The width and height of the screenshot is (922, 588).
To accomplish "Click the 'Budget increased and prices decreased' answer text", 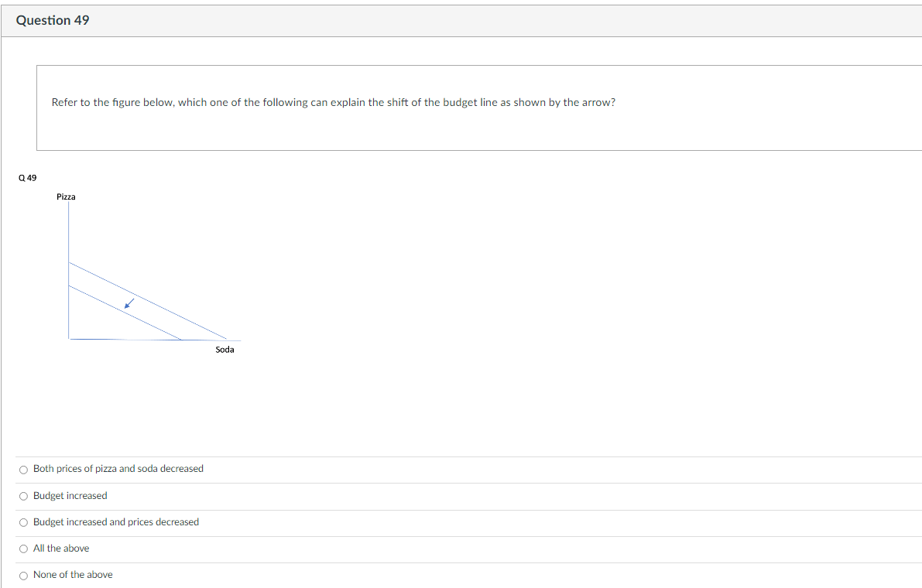I will point(116,521).
